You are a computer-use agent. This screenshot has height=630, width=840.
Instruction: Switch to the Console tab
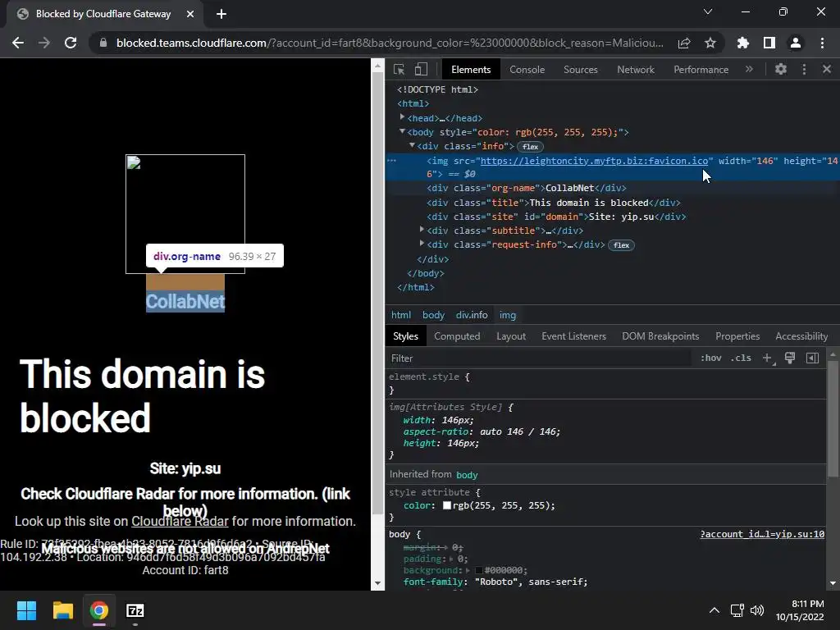pyautogui.click(x=527, y=70)
